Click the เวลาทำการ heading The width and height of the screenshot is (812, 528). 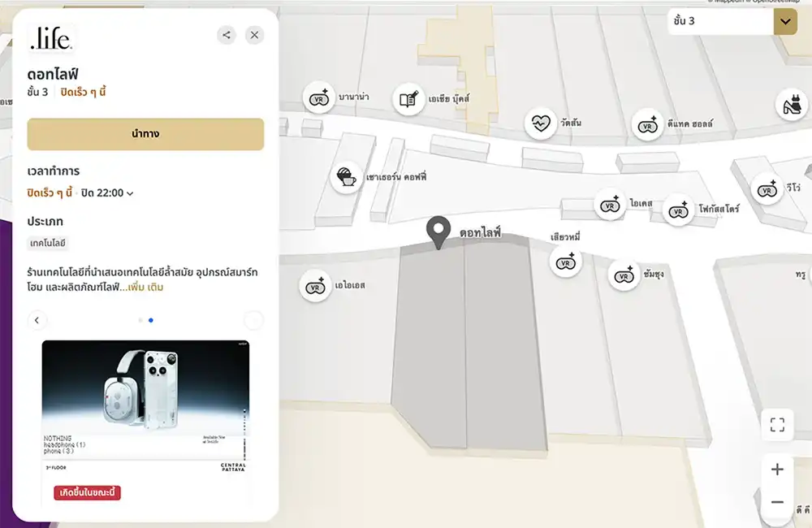tap(54, 171)
